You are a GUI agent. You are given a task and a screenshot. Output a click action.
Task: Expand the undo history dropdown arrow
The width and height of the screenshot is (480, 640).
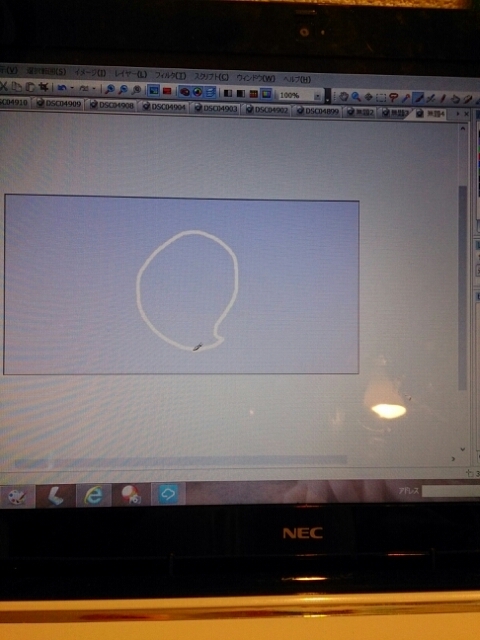(72, 88)
